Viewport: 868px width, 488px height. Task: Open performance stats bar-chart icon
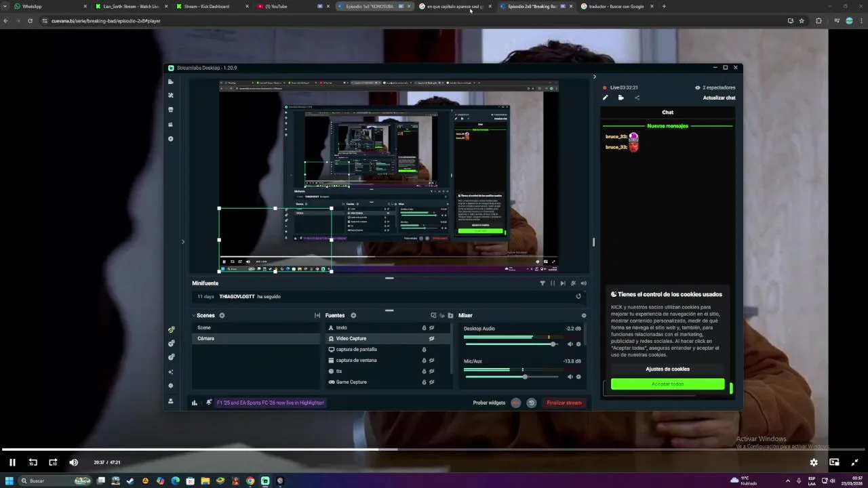tap(195, 403)
